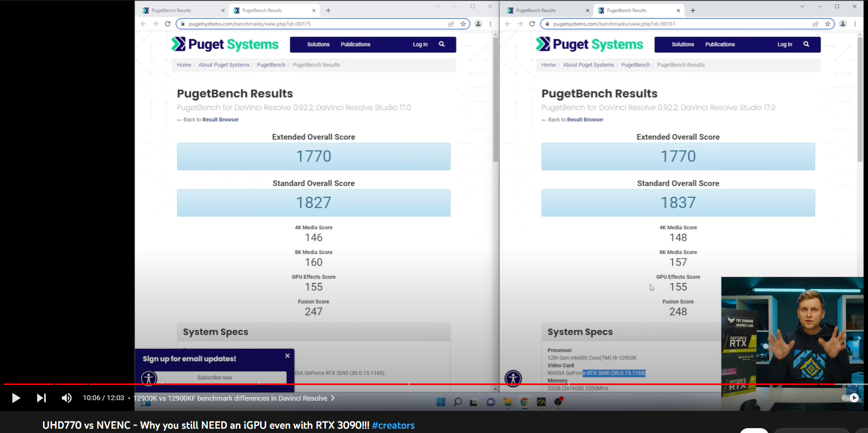
Task: Reload page in right browser window
Action: (x=532, y=24)
